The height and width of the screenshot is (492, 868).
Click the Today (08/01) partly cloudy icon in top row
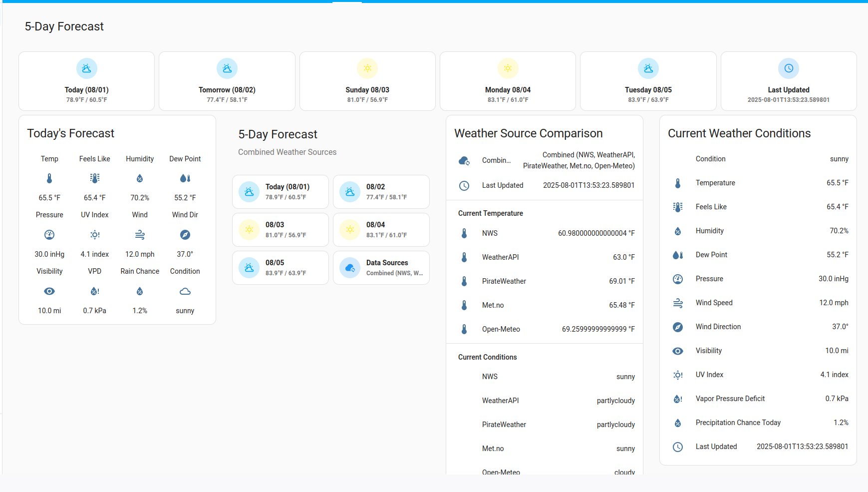tap(86, 68)
